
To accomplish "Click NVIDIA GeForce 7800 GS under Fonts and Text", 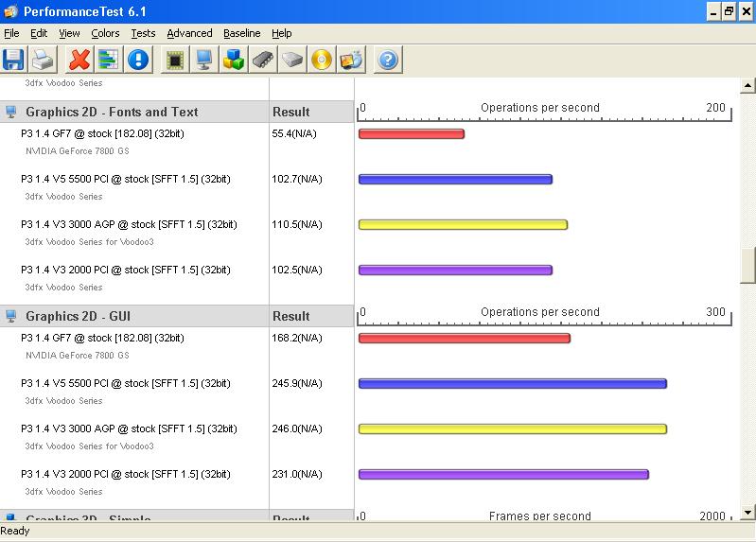I will tap(78, 151).
